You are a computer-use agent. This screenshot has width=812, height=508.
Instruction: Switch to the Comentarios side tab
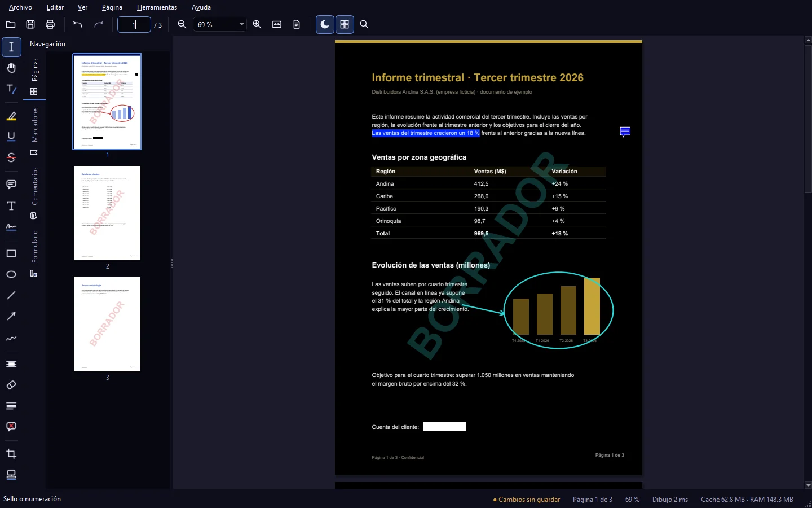click(34, 192)
